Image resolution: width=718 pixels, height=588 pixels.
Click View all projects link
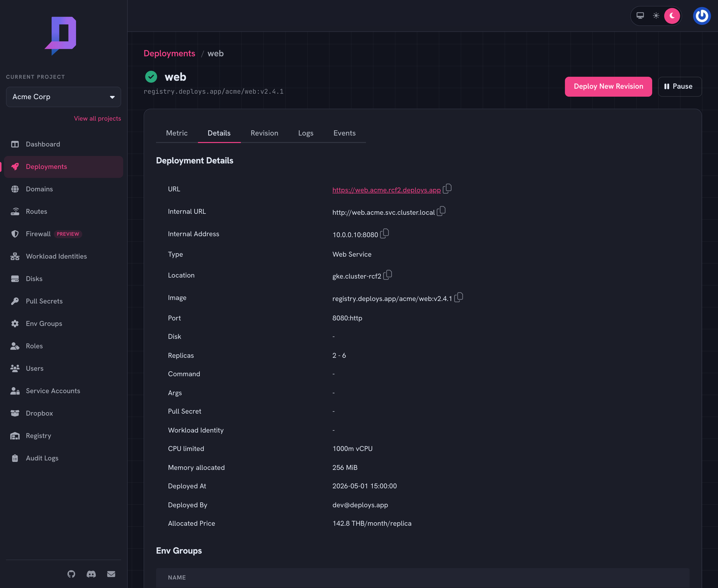coord(97,119)
